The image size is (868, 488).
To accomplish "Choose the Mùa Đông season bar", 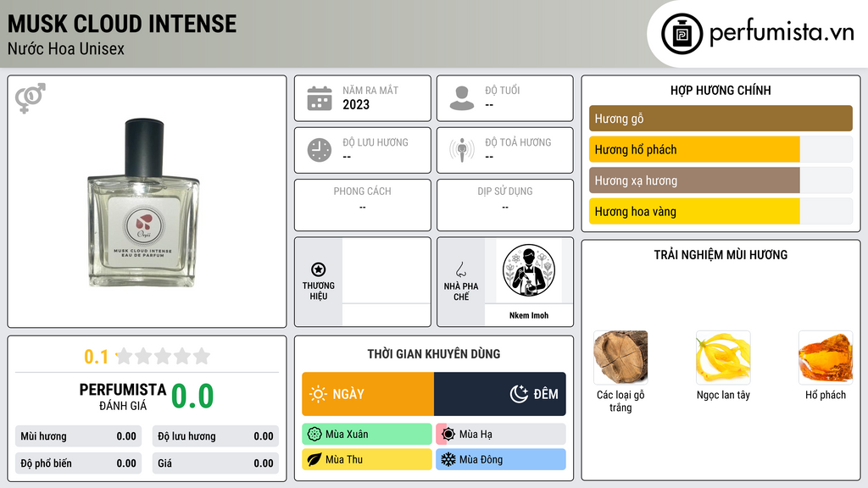I will (501, 459).
